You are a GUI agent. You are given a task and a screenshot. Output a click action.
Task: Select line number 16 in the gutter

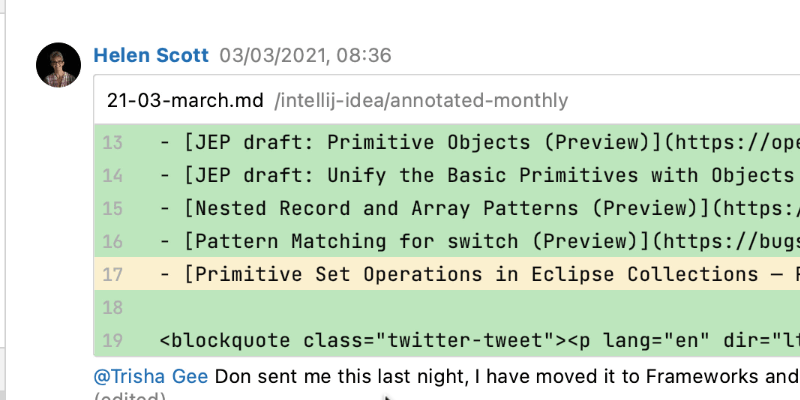point(112,242)
